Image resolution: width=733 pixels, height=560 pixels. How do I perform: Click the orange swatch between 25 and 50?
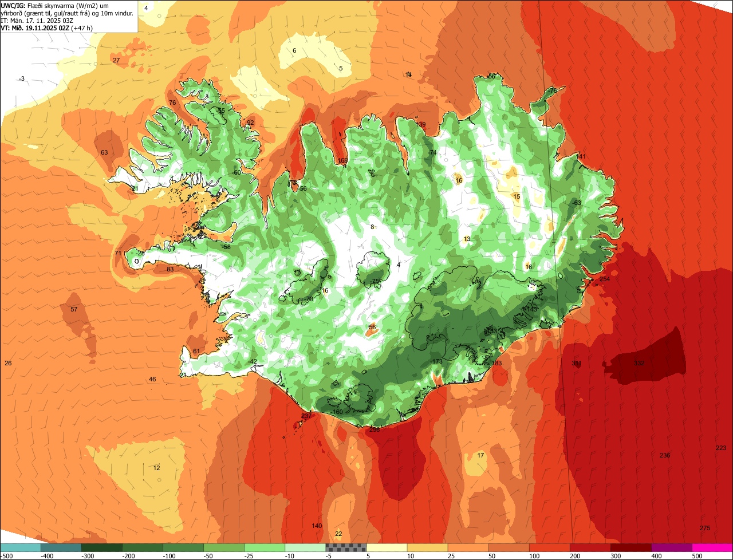point(468,547)
